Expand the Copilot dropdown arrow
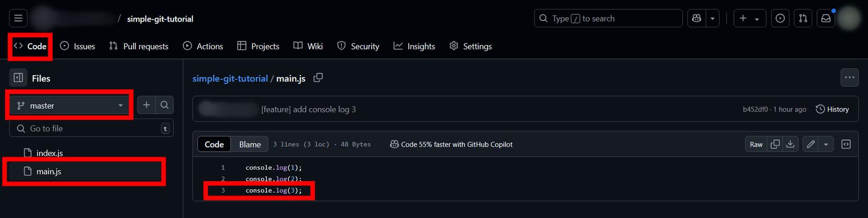868x218 pixels. [x=712, y=18]
